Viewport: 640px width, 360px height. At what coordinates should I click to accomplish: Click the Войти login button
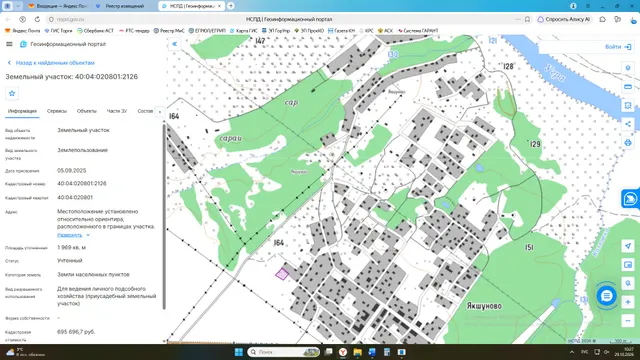click(x=618, y=47)
